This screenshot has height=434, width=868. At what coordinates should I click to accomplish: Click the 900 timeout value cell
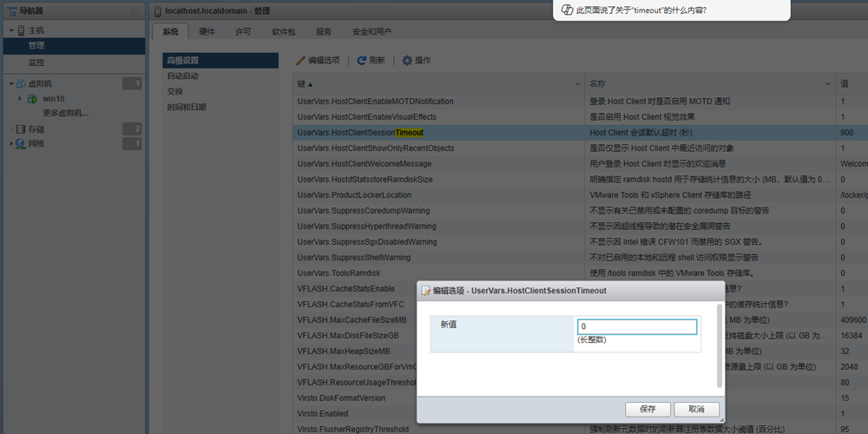pyautogui.click(x=852, y=133)
